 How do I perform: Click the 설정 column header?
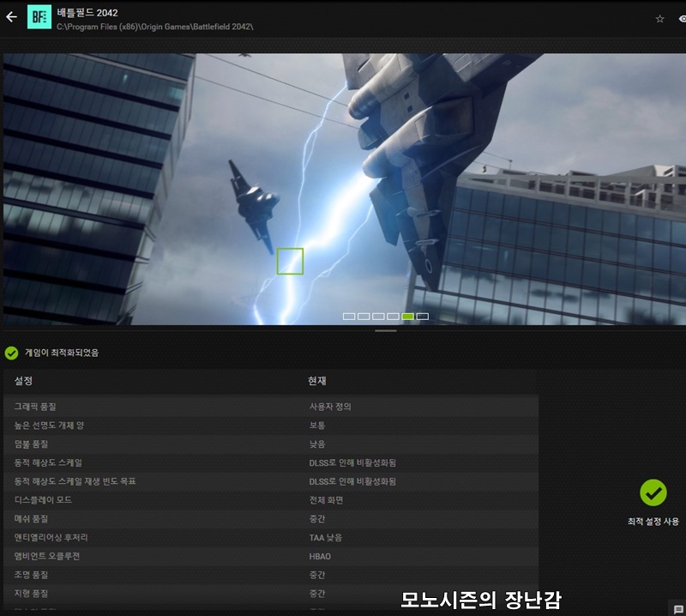click(23, 381)
